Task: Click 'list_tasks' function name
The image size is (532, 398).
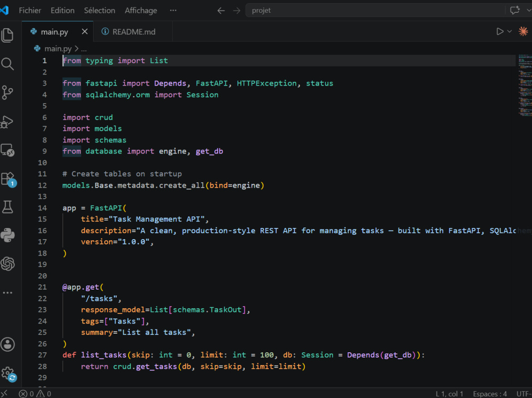Action: pos(104,355)
